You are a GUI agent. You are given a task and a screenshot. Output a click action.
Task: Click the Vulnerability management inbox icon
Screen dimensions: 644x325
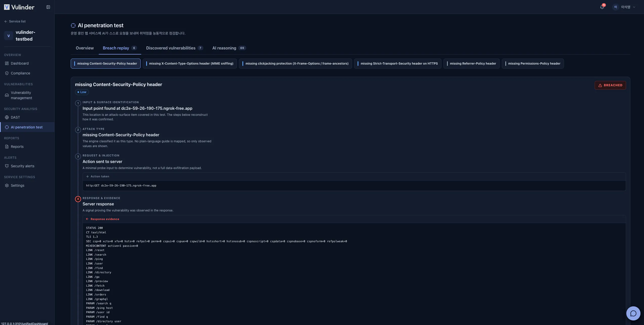point(7,95)
